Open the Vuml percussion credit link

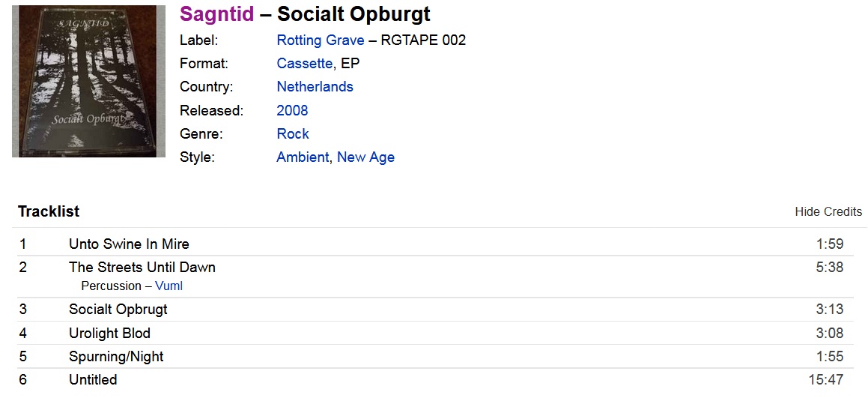click(x=169, y=286)
